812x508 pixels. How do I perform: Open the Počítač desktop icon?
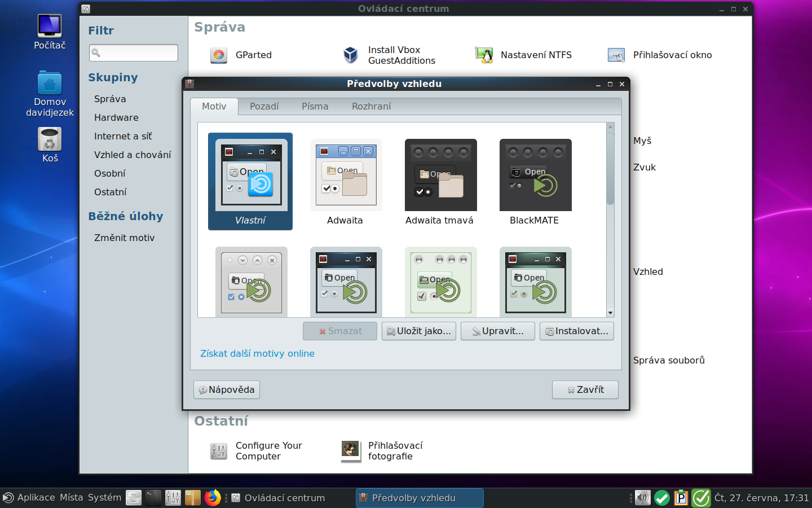[x=50, y=32]
